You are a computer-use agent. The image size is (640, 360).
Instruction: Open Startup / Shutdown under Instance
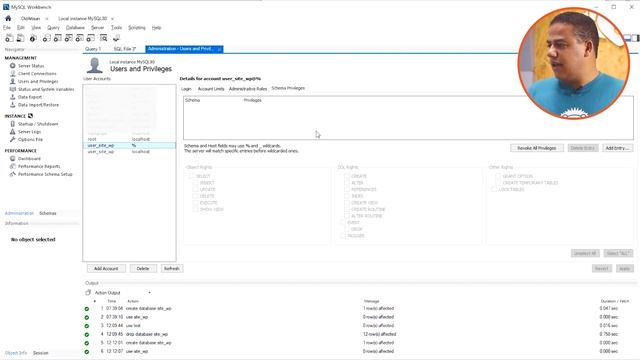[x=38, y=124]
